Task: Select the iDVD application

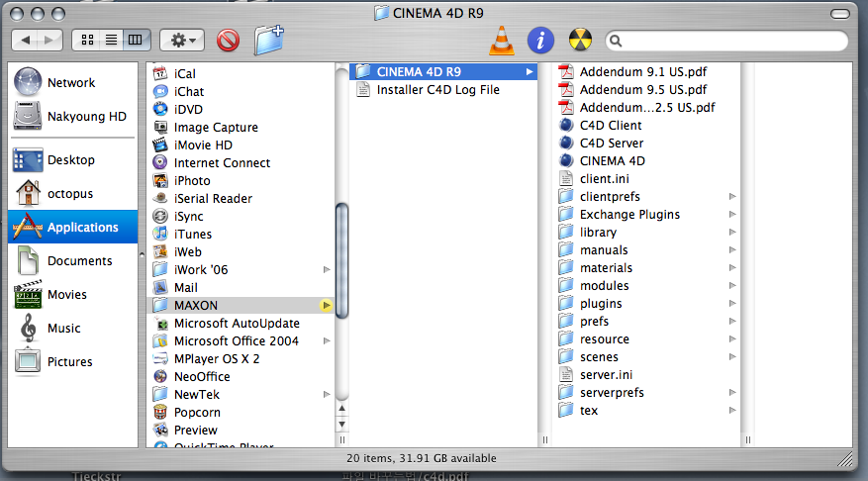Action: click(x=241, y=109)
